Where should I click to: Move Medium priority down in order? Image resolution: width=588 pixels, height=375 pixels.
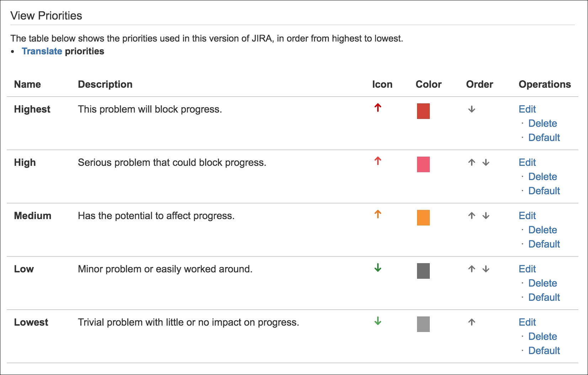pyautogui.click(x=486, y=216)
